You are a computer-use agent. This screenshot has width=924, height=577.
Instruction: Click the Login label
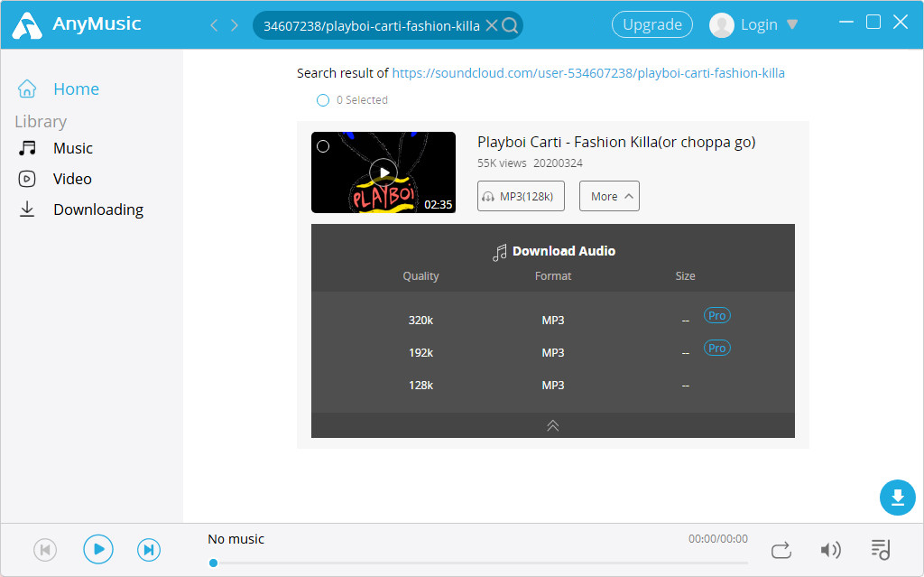(x=759, y=24)
